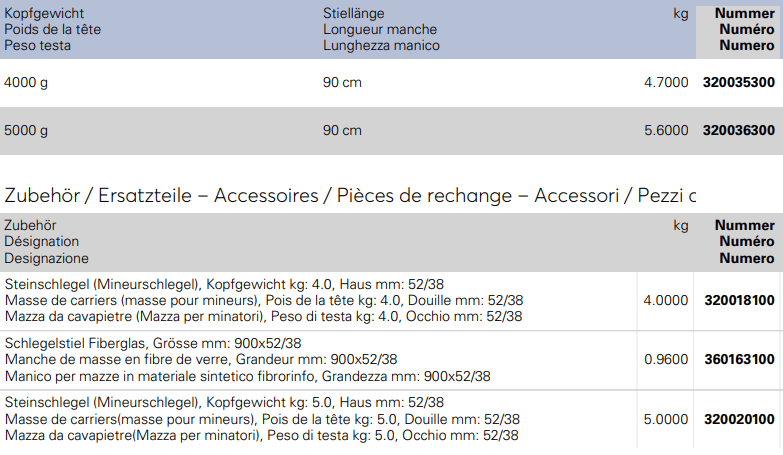
Task: Click the Stiellänge column header
Action: 381,29
